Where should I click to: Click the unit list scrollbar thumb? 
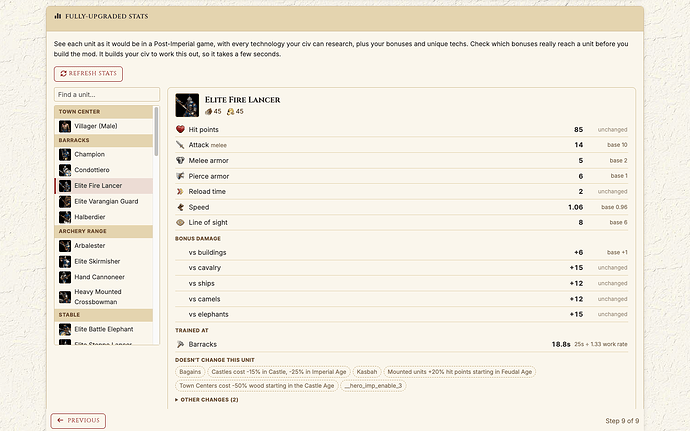click(x=156, y=131)
